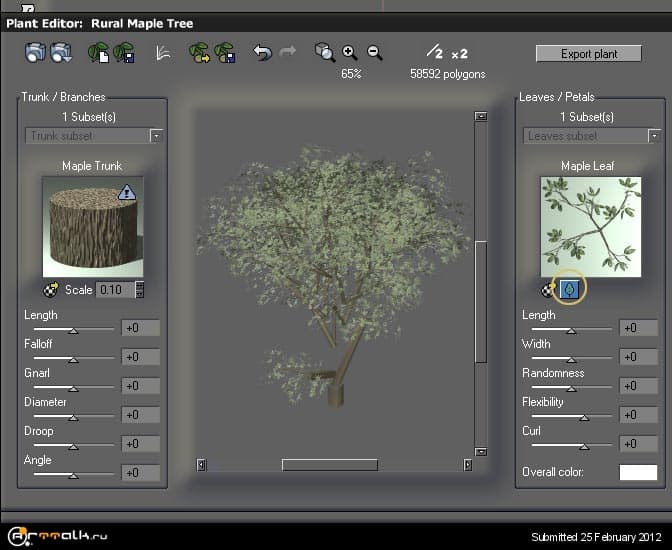Image resolution: width=672 pixels, height=550 pixels.
Task: Click the highlighted blue leaf icon under Maple Leaf
Action: tap(569, 289)
